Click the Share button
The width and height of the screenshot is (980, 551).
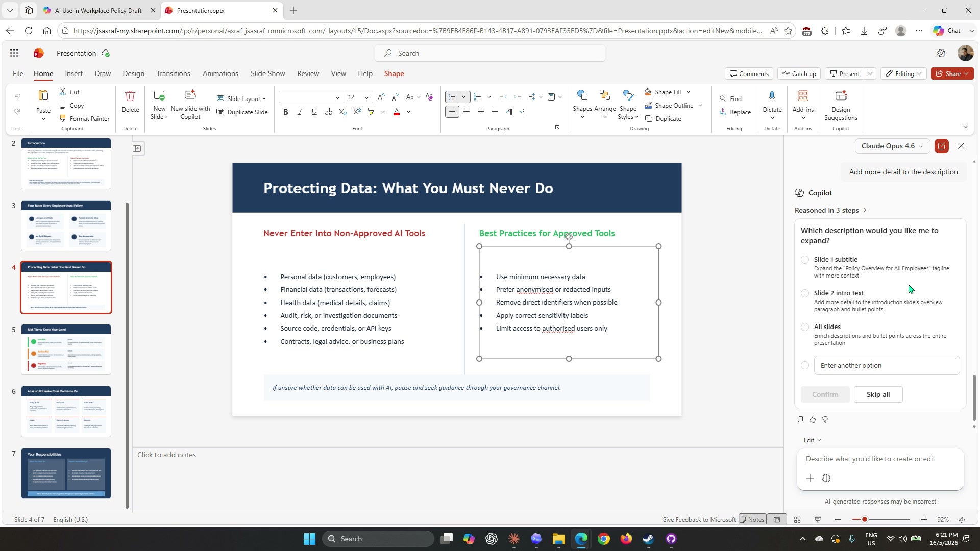[x=952, y=74]
